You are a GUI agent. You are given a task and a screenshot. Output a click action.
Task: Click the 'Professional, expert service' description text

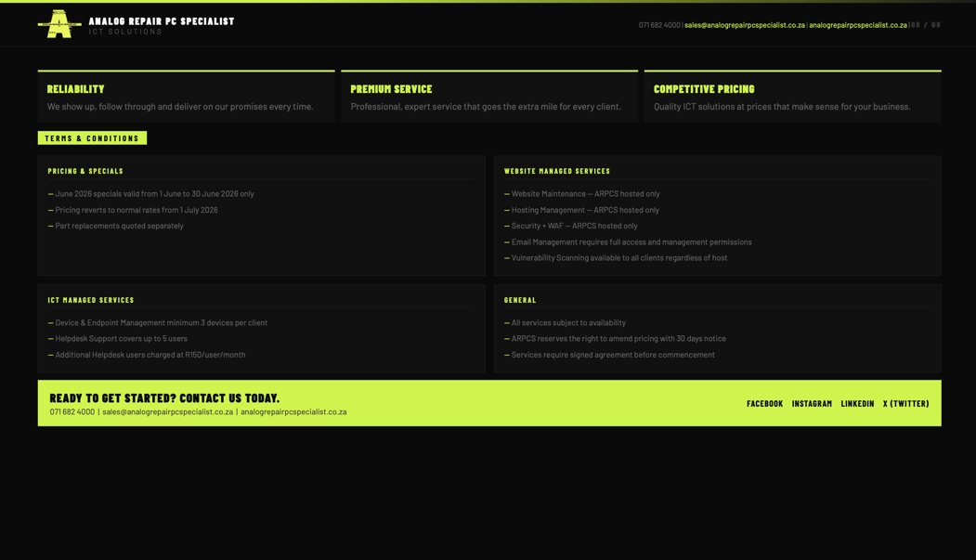pyautogui.click(x=486, y=107)
